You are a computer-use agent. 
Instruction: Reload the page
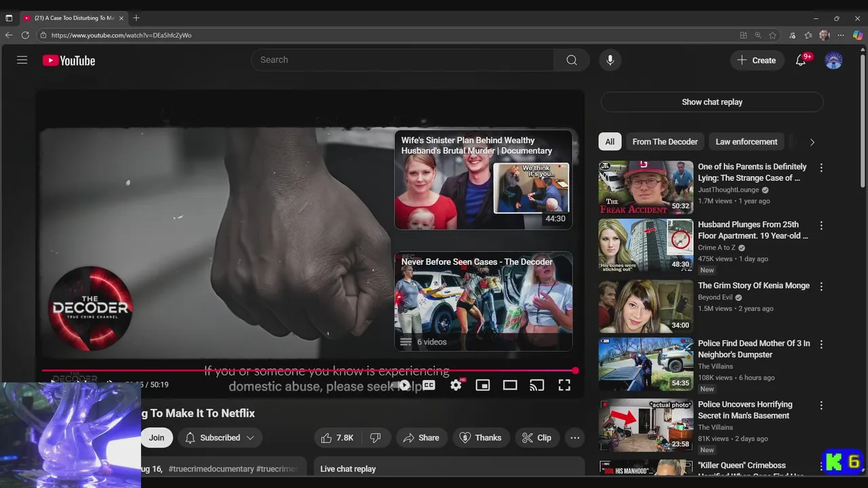coord(25,35)
